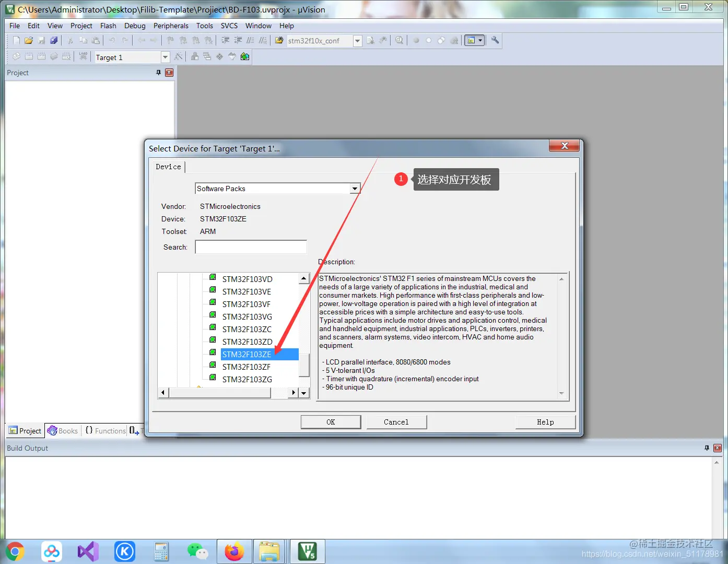
Task: Click the Cut scissors icon
Action: (71, 40)
